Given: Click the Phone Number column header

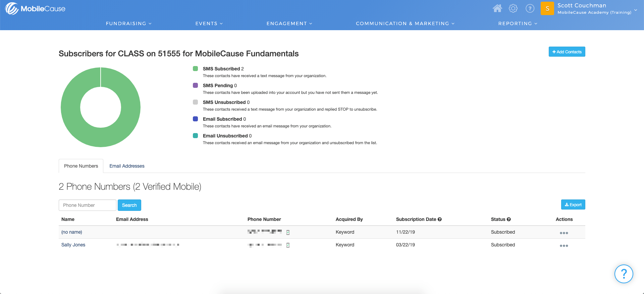Looking at the screenshot, I should coord(264,219).
